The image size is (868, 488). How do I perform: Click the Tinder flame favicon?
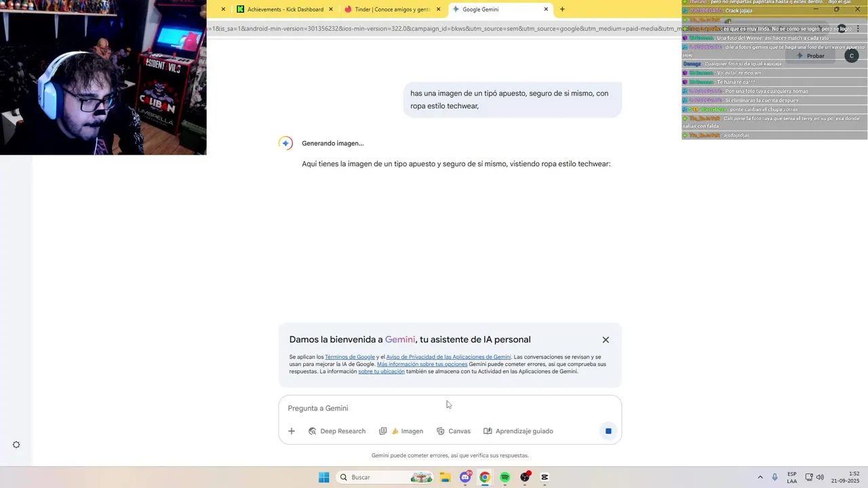tap(348, 9)
